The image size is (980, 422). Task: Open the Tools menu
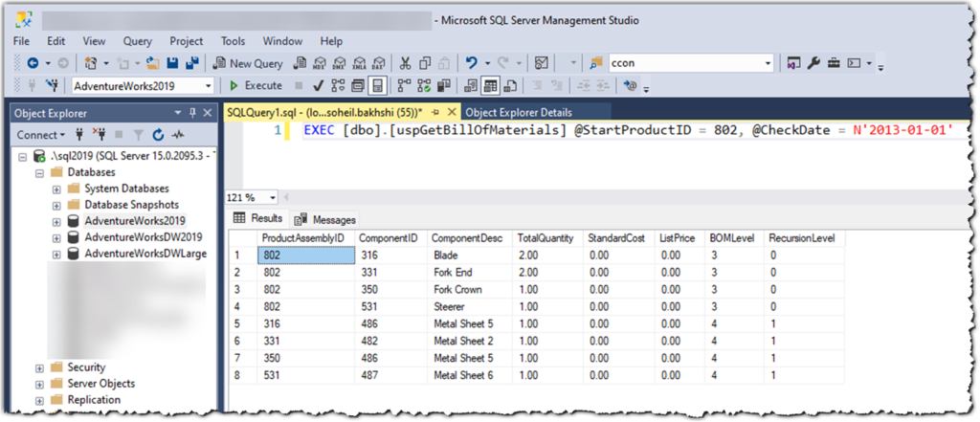coord(233,41)
